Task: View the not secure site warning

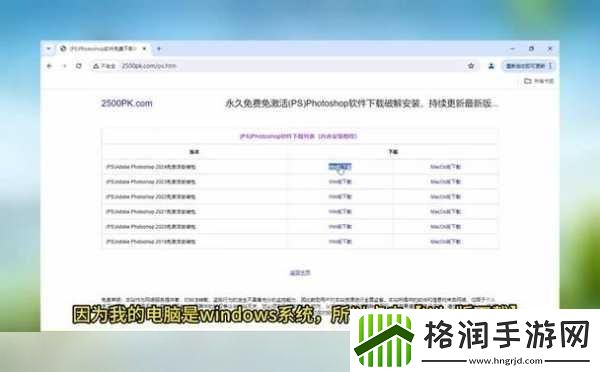Action: click(x=104, y=66)
